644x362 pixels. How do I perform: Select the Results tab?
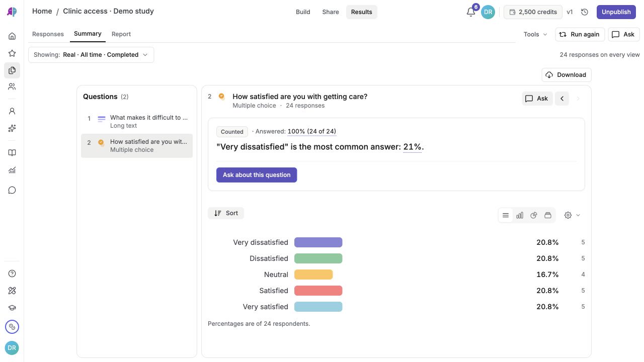(x=362, y=12)
